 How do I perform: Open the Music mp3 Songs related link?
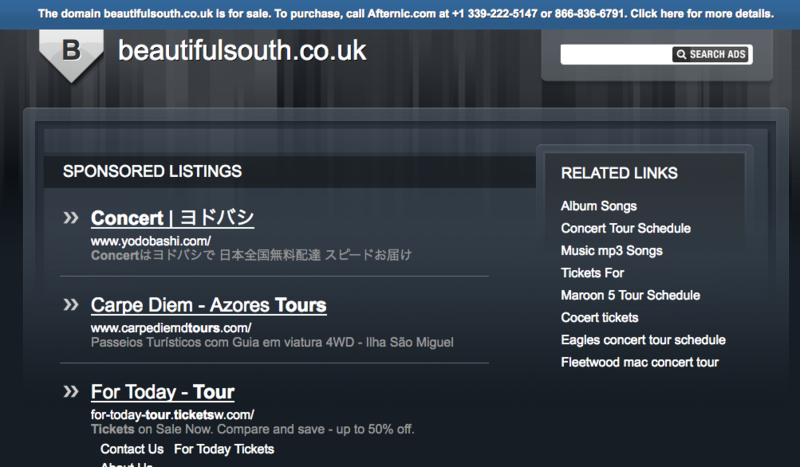point(611,251)
